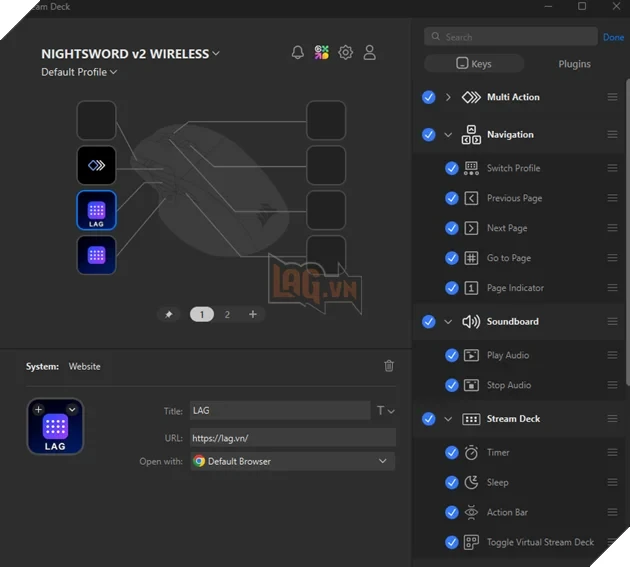Viewport: 630px width, 567px height.
Task: Uncheck the Stream Deck category
Action: (429, 419)
